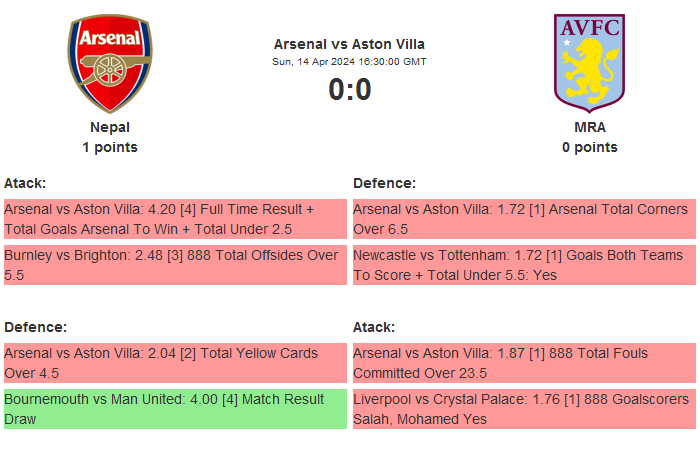Select the MRA team name

click(x=590, y=127)
